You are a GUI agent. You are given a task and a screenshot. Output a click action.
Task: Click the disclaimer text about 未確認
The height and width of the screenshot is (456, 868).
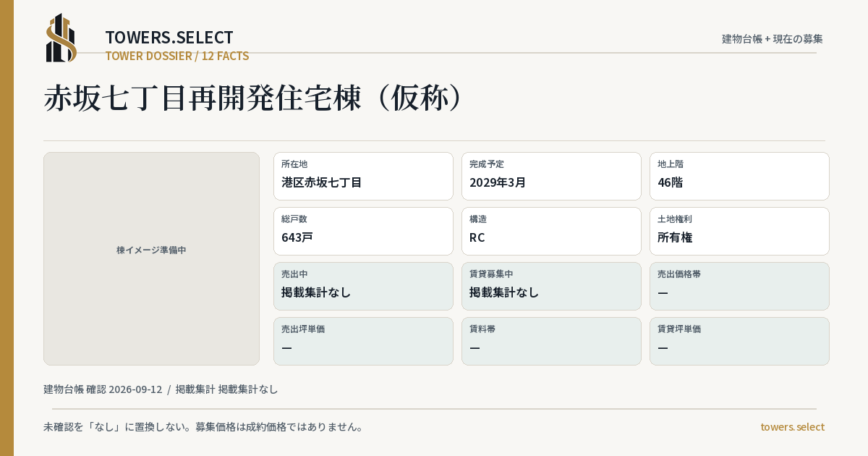[203, 427]
